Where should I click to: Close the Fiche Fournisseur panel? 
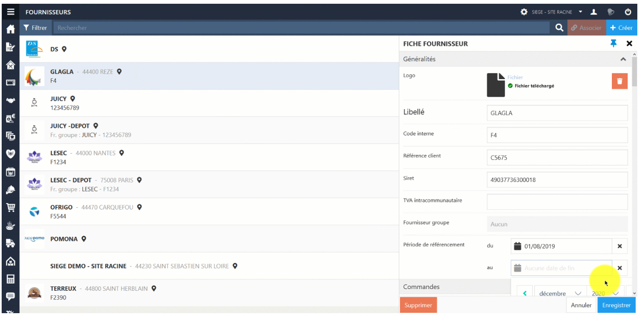[x=629, y=43]
